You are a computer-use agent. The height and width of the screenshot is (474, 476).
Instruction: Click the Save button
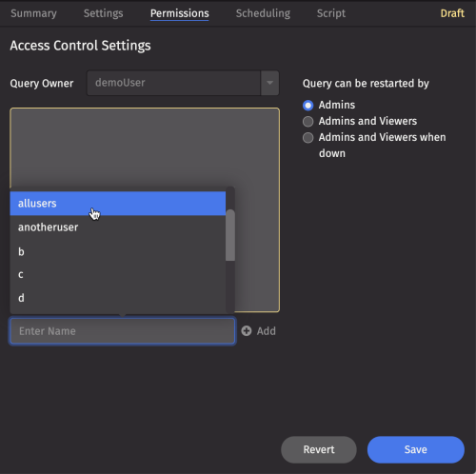(x=416, y=449)
